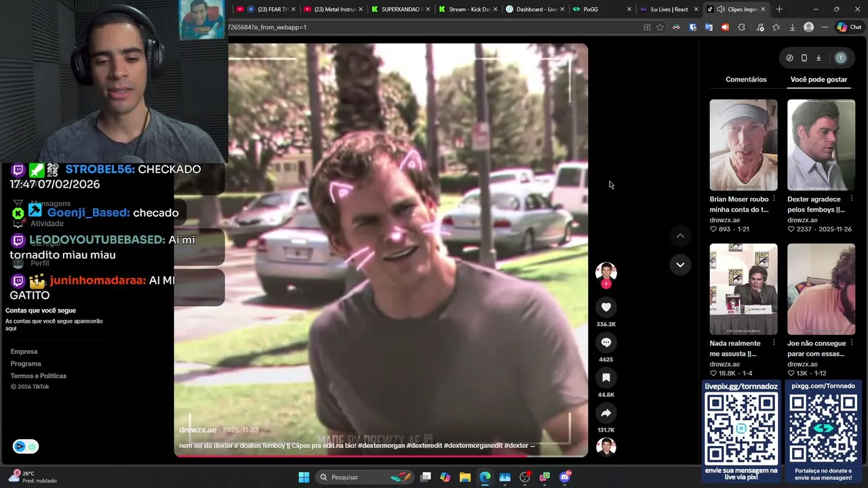Open Dexter agradece pelos femboys thumbnail
Image resolution: width=868 pixels, height=488 pixels.
click(x=821, y=145)
